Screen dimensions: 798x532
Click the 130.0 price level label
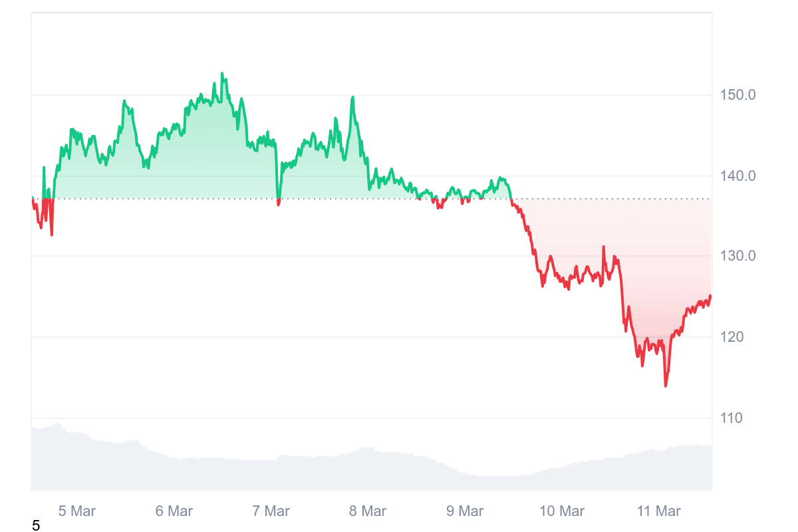tap(737, 257)
